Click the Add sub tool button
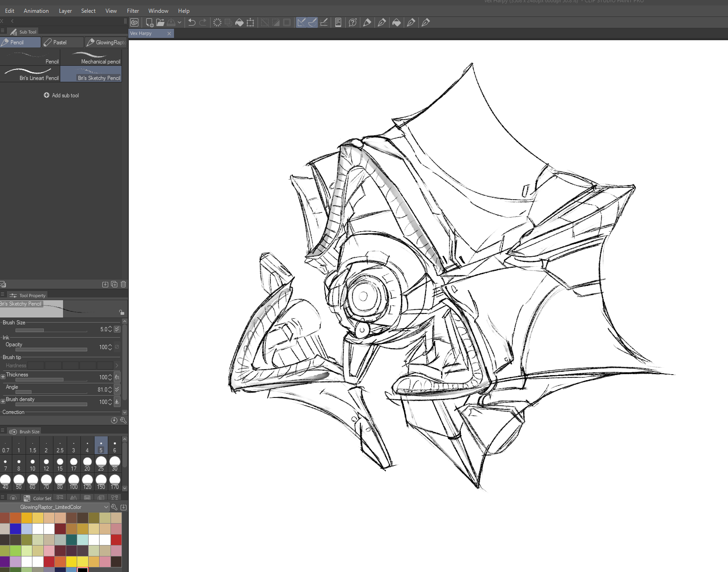728x572 pixels. coord(61,95)
